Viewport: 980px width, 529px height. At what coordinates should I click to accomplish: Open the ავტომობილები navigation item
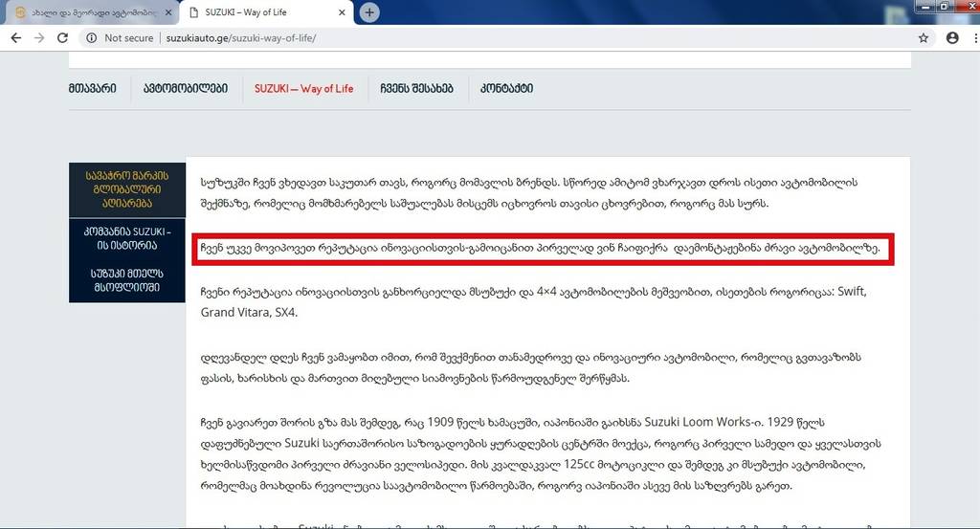click(186, 89)
